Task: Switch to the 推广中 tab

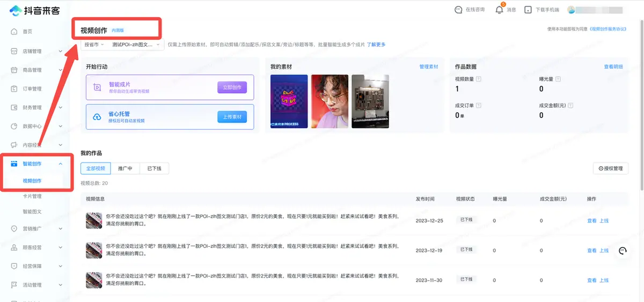Action: pyautogui.click(x=125, y=168)
